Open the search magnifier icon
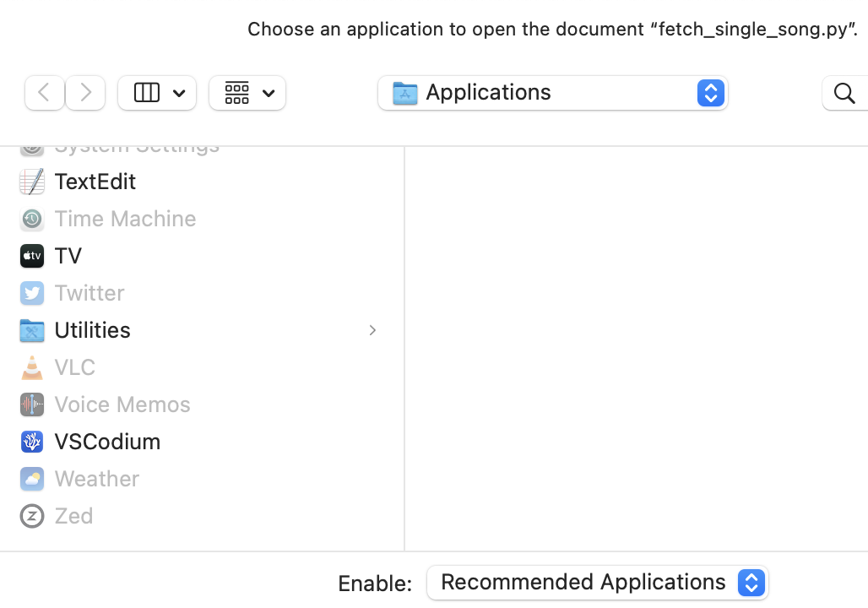Viewport: 868px width, 608px height. (845, 93)
